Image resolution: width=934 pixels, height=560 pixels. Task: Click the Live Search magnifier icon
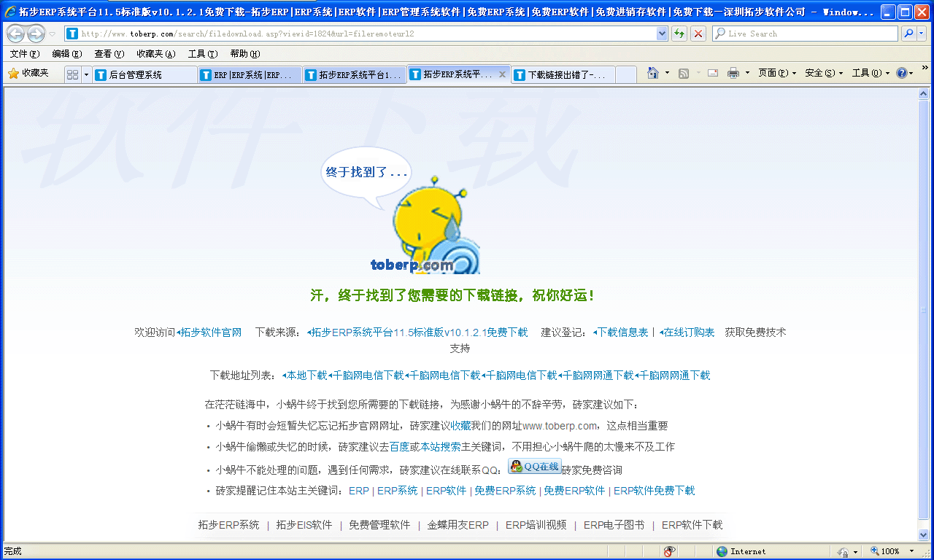(908, 34)
